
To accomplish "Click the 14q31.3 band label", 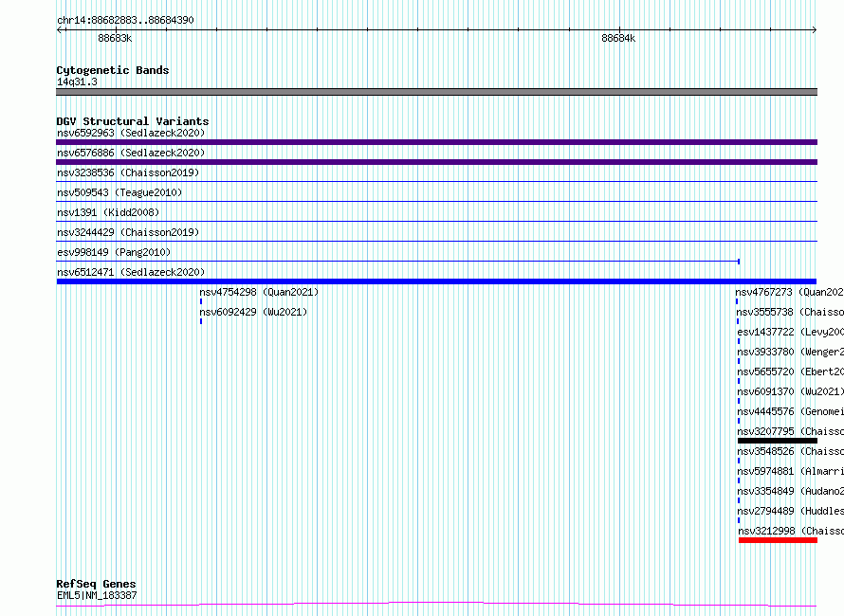I will (x=77, y=82).
